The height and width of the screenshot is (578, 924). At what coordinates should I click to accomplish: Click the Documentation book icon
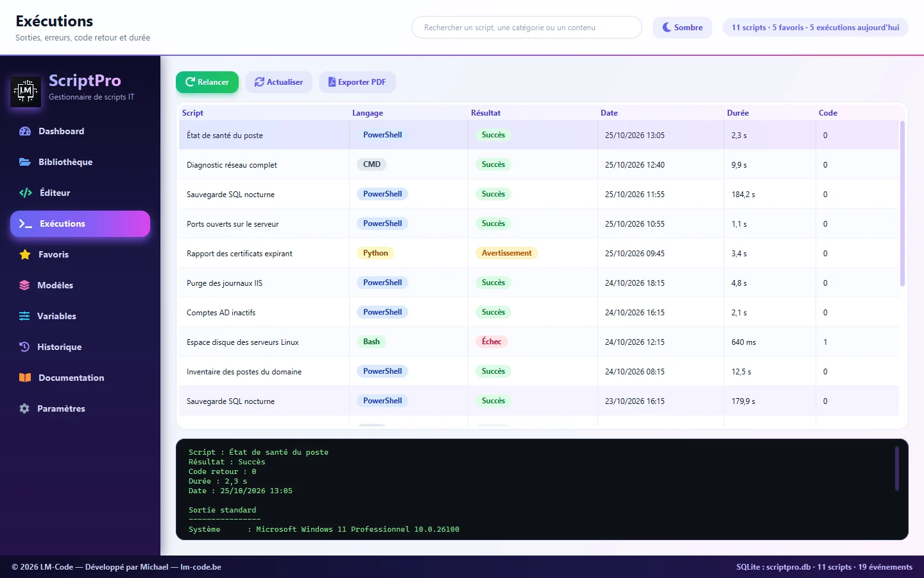click(25, 378)
